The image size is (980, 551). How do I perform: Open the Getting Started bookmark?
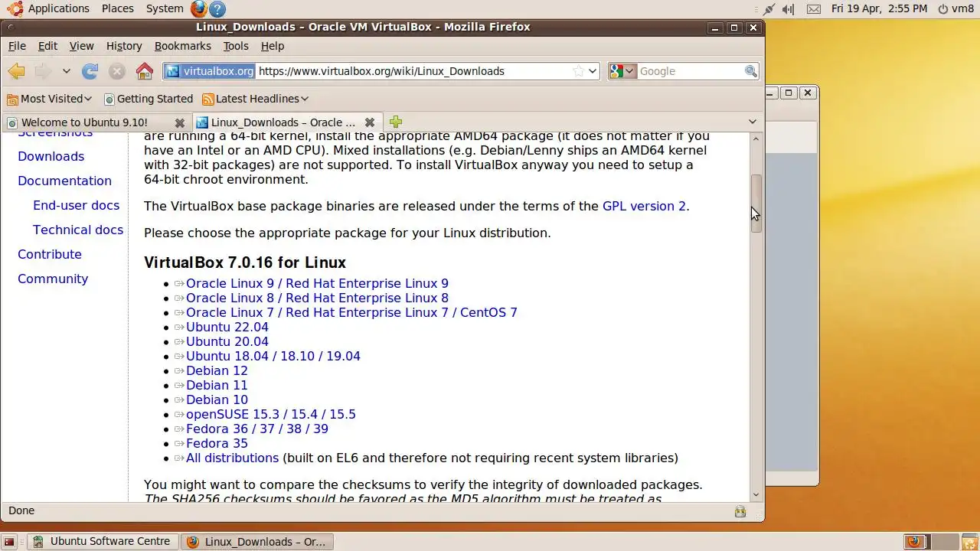click(149, 99)
